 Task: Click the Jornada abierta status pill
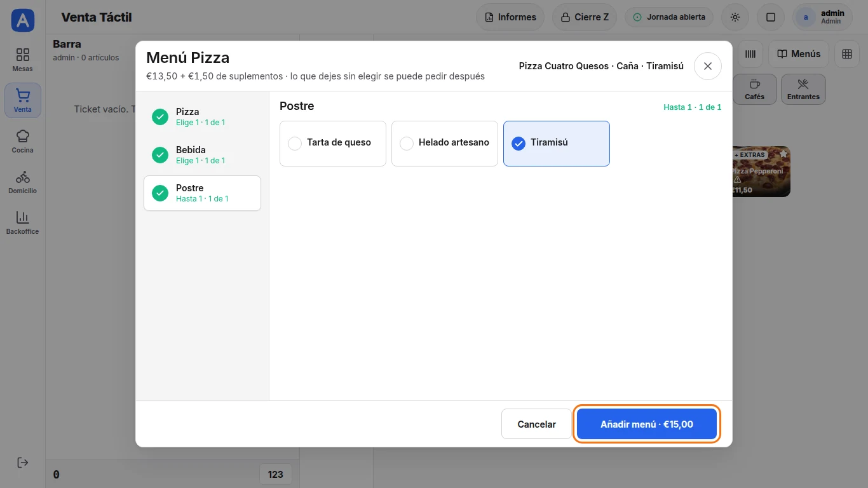669,17
